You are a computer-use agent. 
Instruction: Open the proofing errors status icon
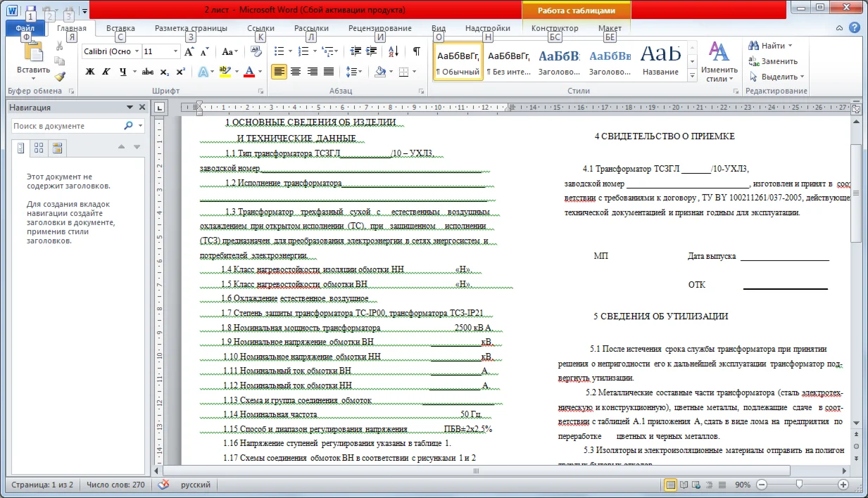point(163,485)
